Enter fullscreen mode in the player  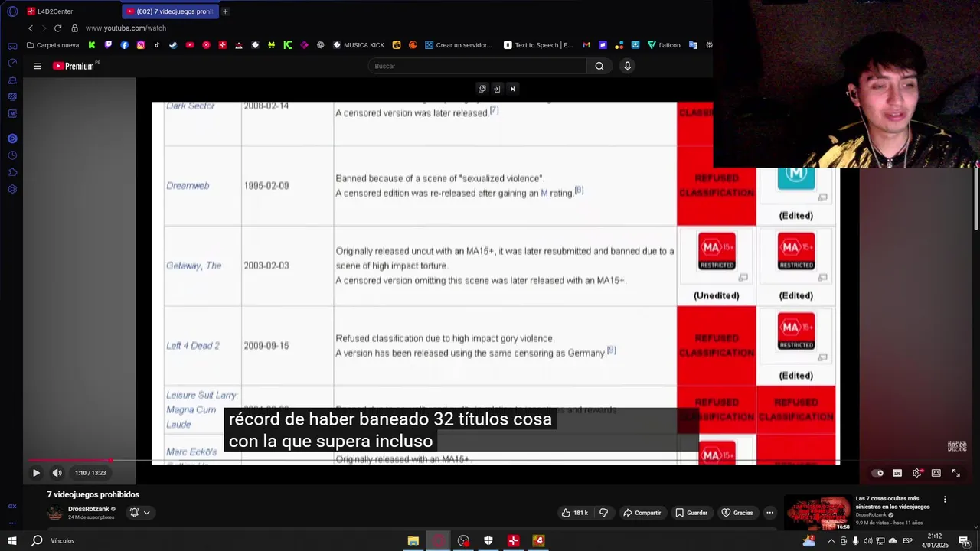point(955,473)
